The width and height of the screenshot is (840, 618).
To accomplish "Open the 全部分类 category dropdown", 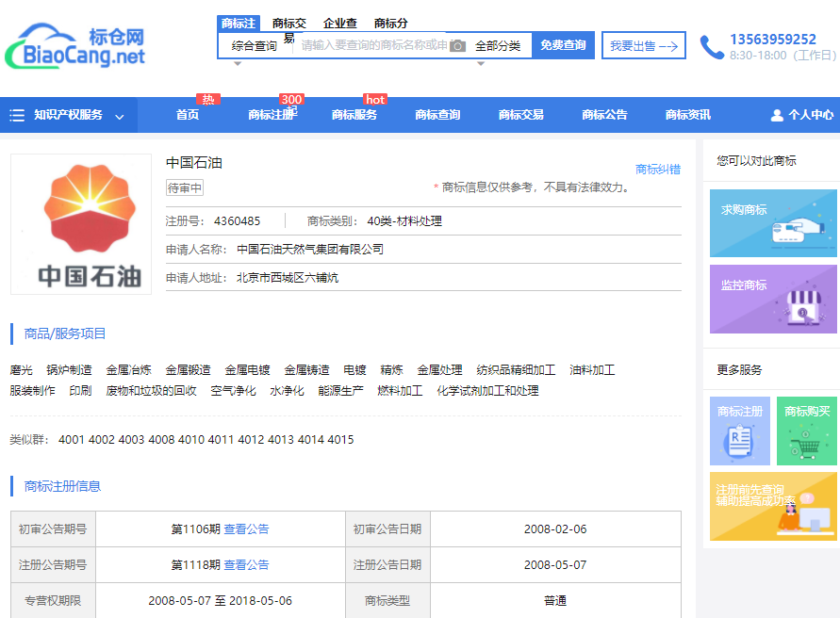I will click(498, 46).
